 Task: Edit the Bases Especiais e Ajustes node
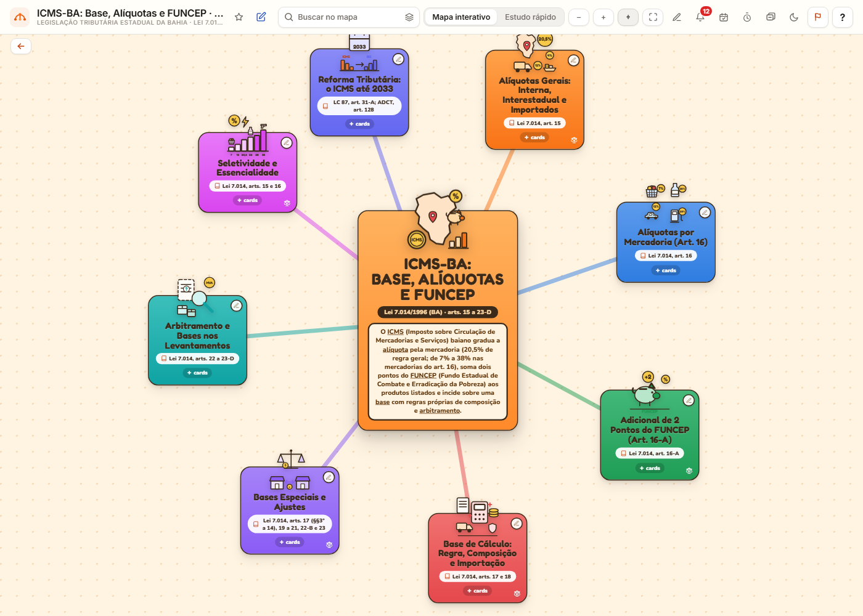pos(329,477)
